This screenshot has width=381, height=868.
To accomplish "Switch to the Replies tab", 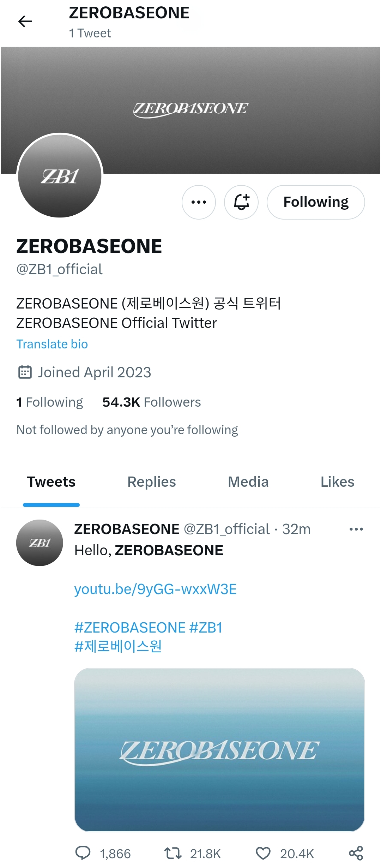I will click(x=152, y=482).
